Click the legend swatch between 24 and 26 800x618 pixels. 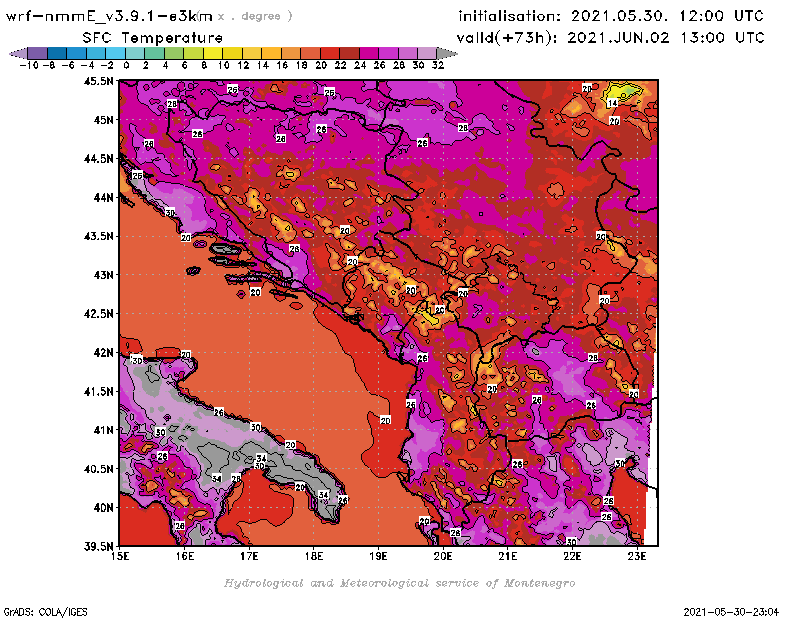[369, 53]
